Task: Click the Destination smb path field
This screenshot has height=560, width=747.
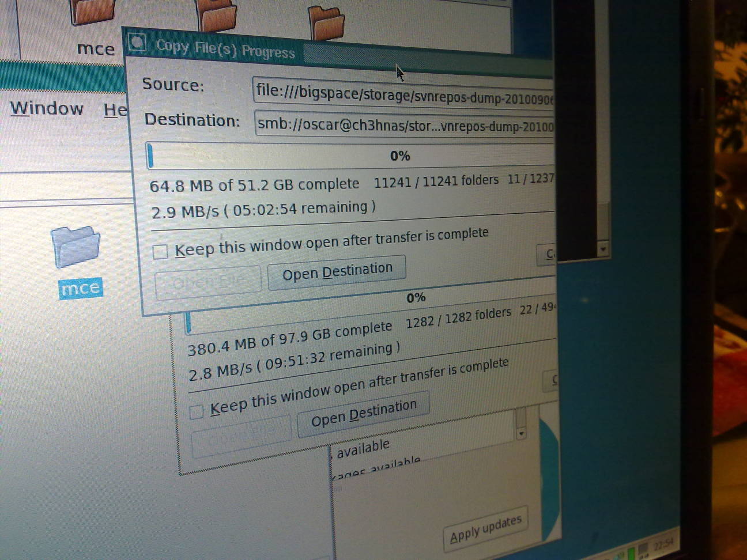Action: (x=403, y=124)
